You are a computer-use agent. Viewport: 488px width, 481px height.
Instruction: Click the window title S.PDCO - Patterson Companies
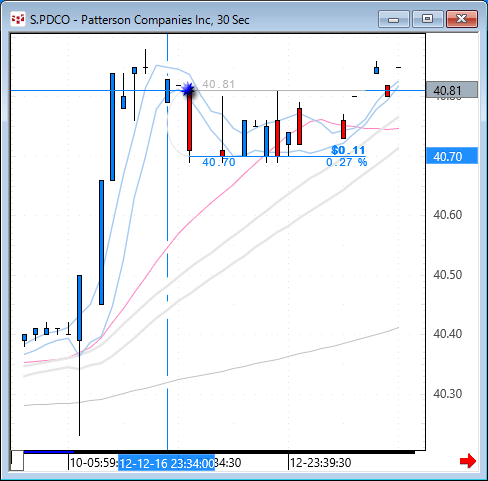click(x=140, y=20)
